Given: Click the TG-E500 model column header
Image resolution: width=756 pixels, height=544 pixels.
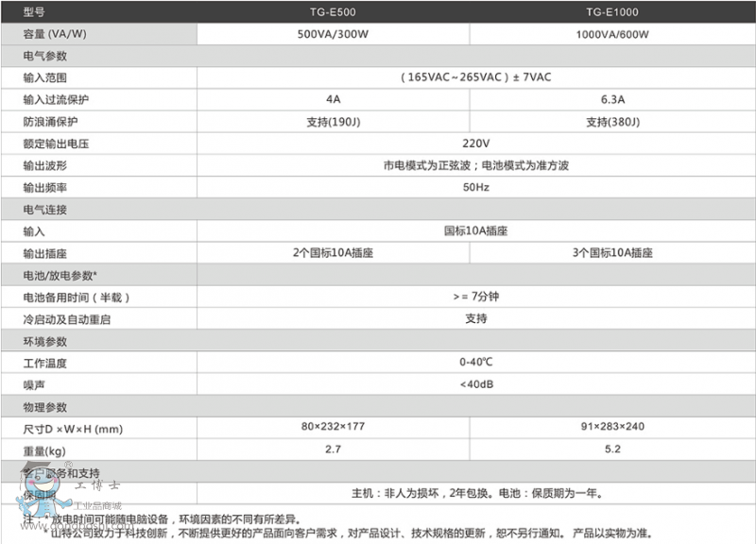Looking at the screenshot, I should tap(333, 12).
